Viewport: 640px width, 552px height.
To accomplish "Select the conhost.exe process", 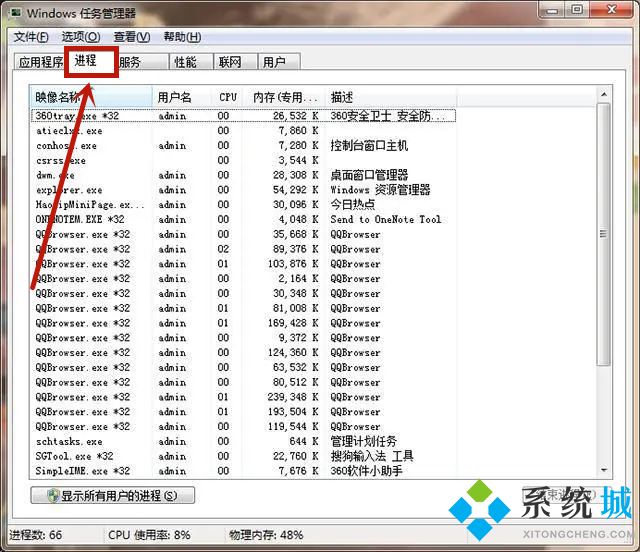I will (243, 146).
